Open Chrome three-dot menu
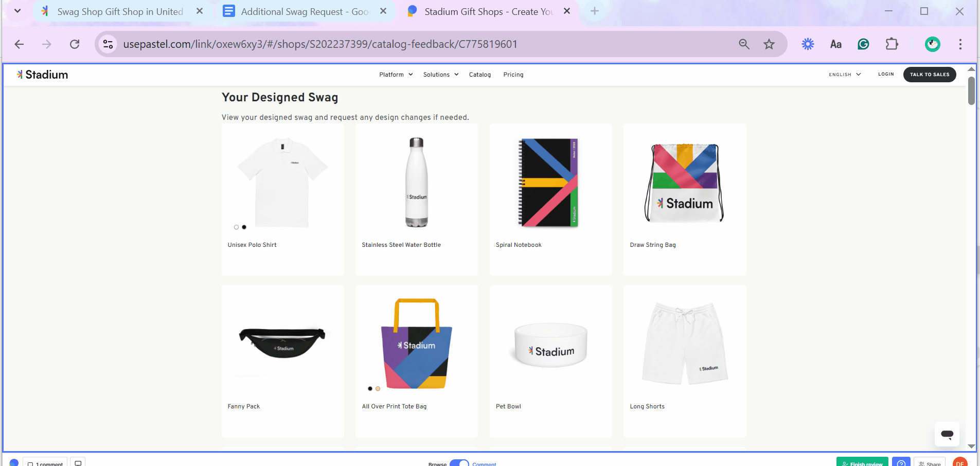The image size is (980, 466). 960,44
